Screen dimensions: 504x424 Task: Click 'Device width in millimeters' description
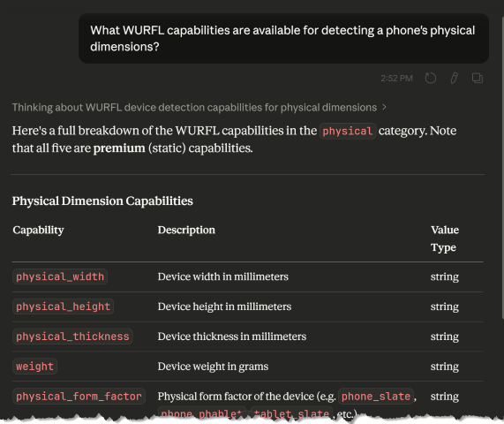pyautogui.click(x=223, y=276)
